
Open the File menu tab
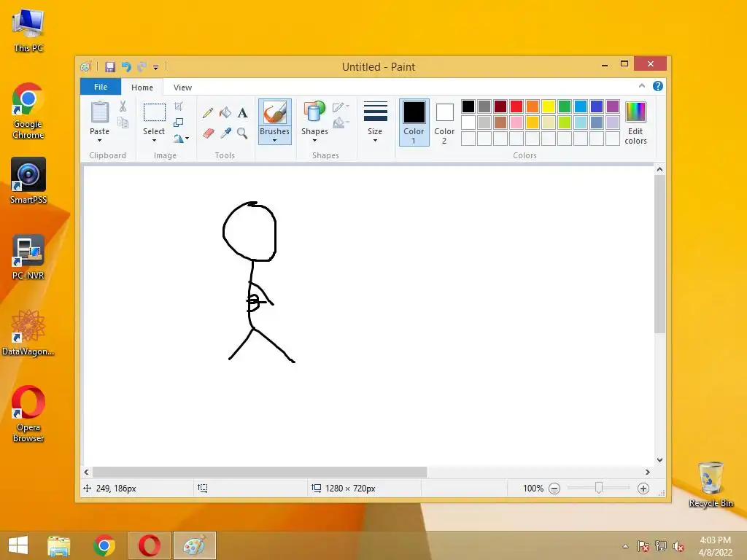click(101, 87)
